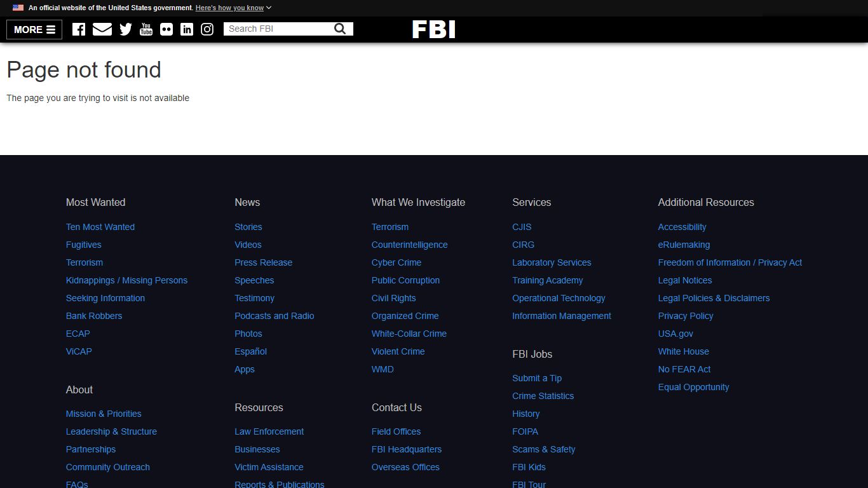Open FBI Headquarters link

pyautogui.click(x=407, y=449)
